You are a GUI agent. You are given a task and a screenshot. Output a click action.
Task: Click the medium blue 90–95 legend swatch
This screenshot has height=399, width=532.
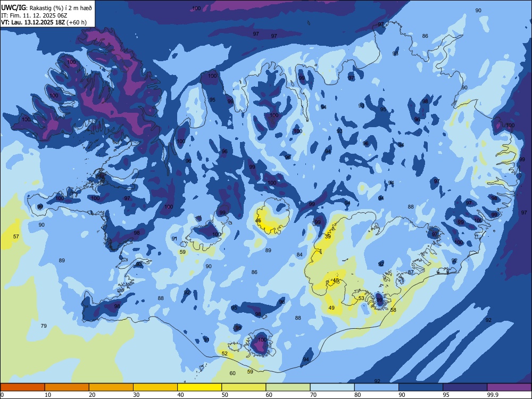click(x=421, y=387)
